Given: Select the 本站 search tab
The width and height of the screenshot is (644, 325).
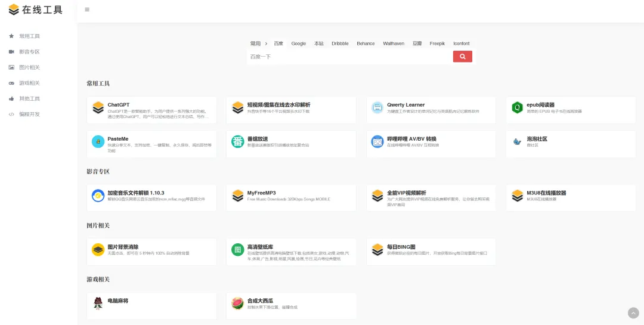Looking at the screenshot, I should 318,44.
